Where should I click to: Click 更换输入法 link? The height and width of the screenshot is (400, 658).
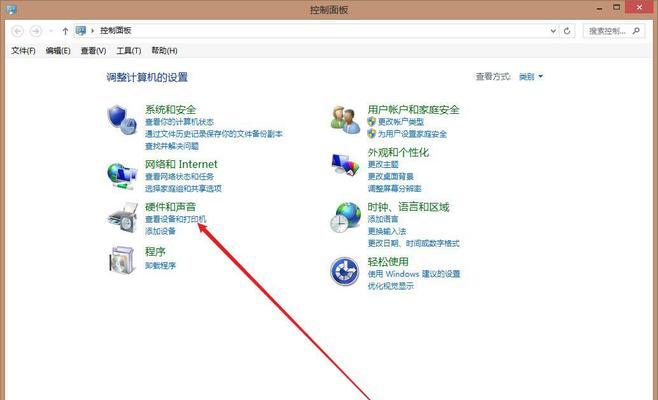tap(387, 231)
